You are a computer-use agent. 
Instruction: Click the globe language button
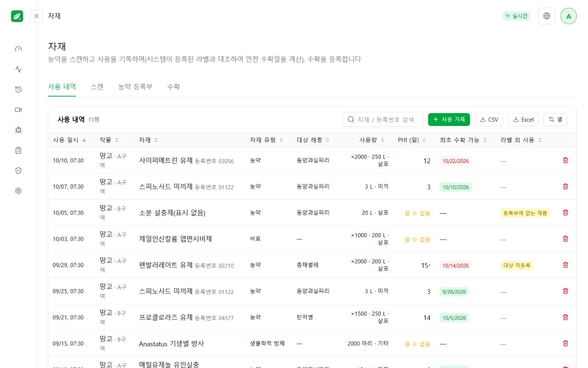pos(547,16)
